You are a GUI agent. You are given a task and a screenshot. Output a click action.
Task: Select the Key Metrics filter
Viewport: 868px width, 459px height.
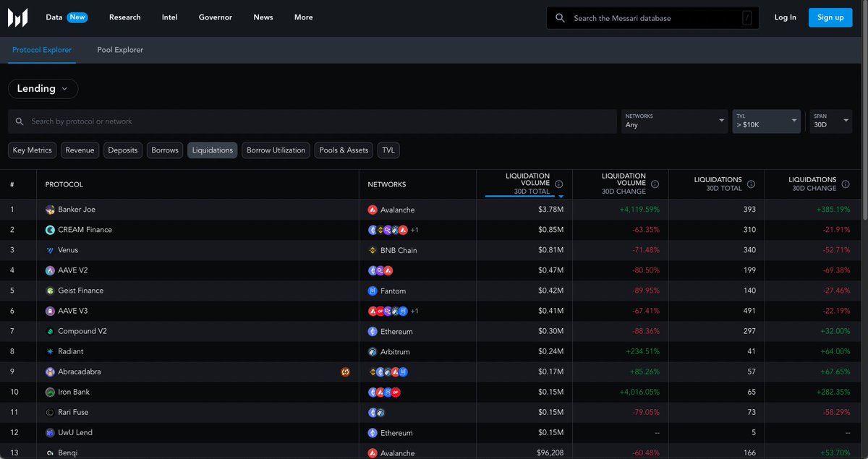(33, 150)
